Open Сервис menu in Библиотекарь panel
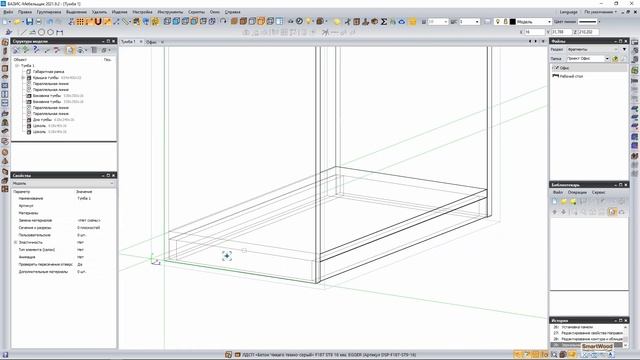640x360 pixels. (x=598, y=192)
